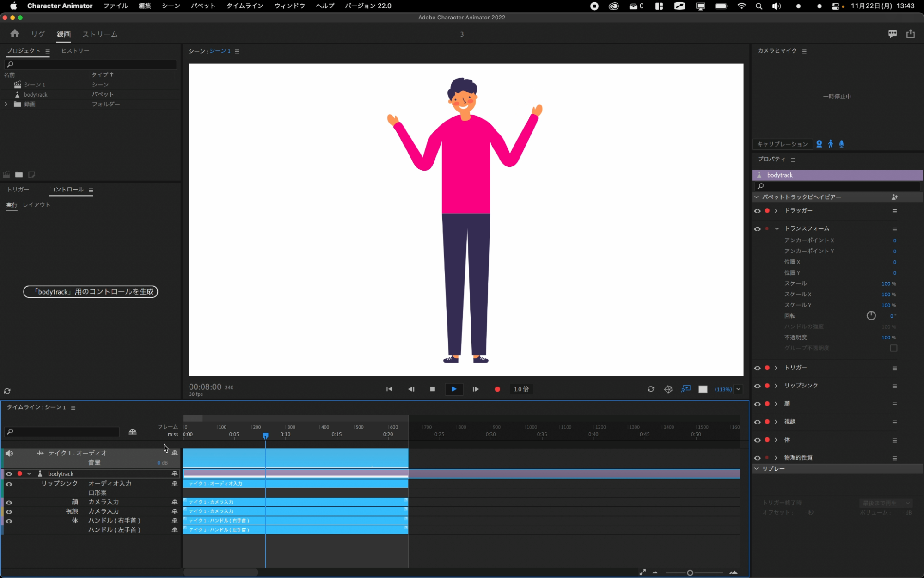
Task: Expand the 録画 folder in the project panel
Action: point(6,105)
